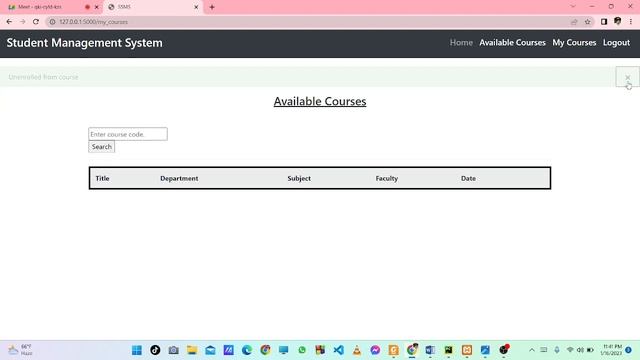Open File Explorer from the taskbar
640x360 pixels.
[192, 350]
